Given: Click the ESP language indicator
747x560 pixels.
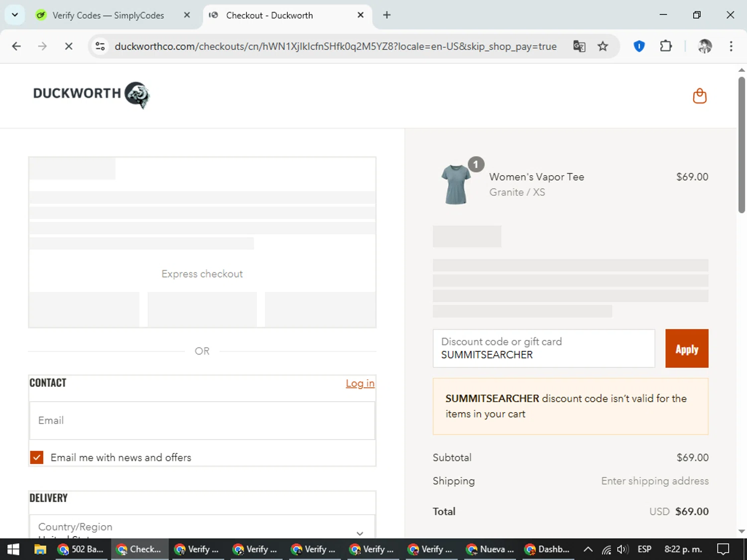Looking at the screenshot, I should click(644, 549).
